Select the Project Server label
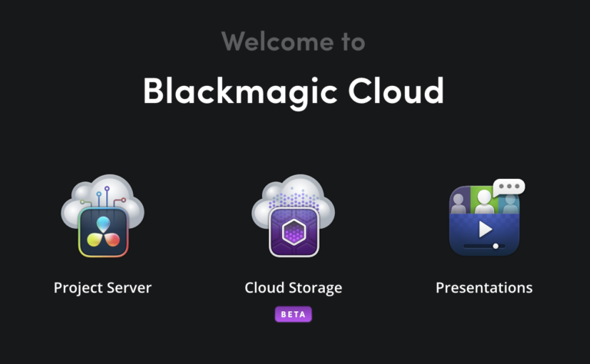Image resolution: width=590 pixels, height=364 pixels. (102, 288)
